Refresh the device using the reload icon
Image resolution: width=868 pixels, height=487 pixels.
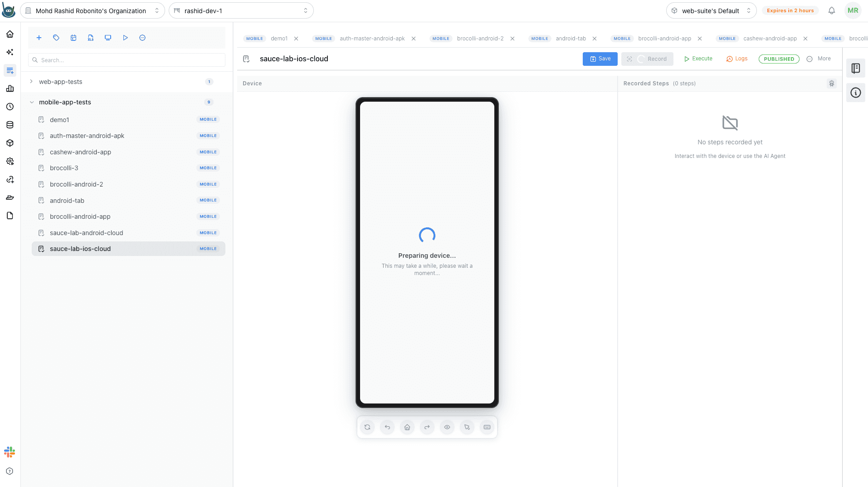coord(367,428)
